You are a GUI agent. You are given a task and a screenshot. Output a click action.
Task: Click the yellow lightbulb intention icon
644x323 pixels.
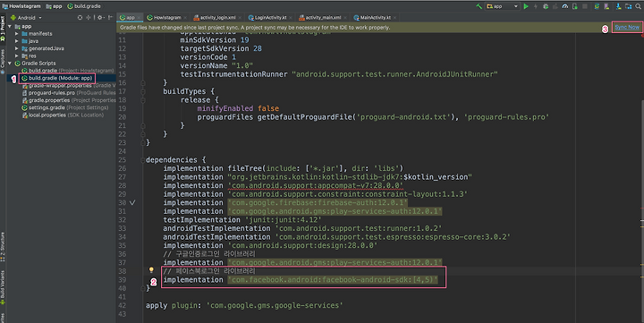click(151, 270)
